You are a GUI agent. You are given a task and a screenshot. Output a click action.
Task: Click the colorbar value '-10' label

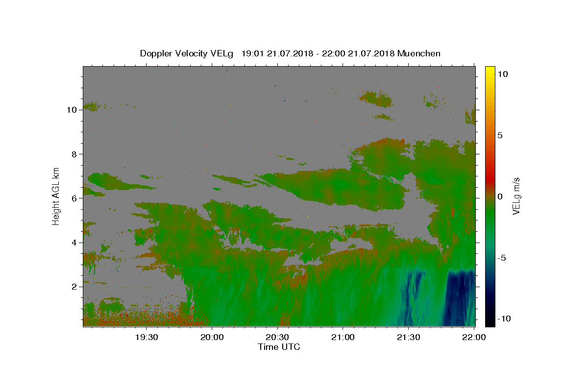(505, 319)
